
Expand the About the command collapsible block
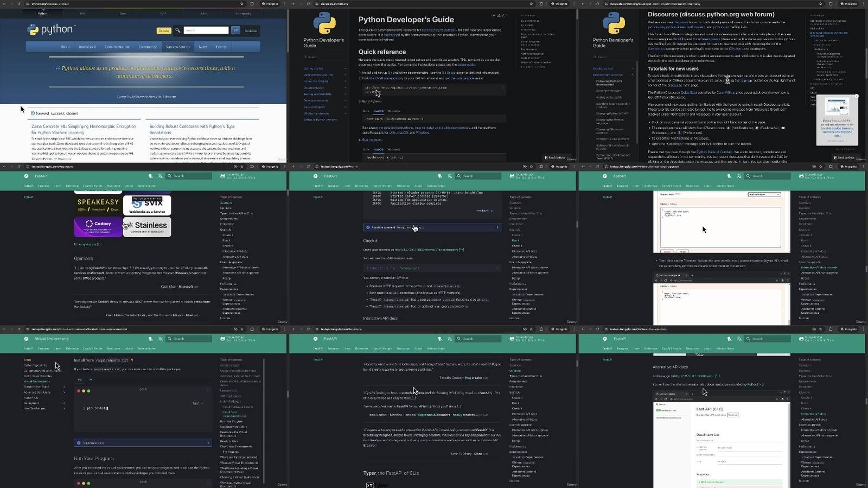point(432,227)
